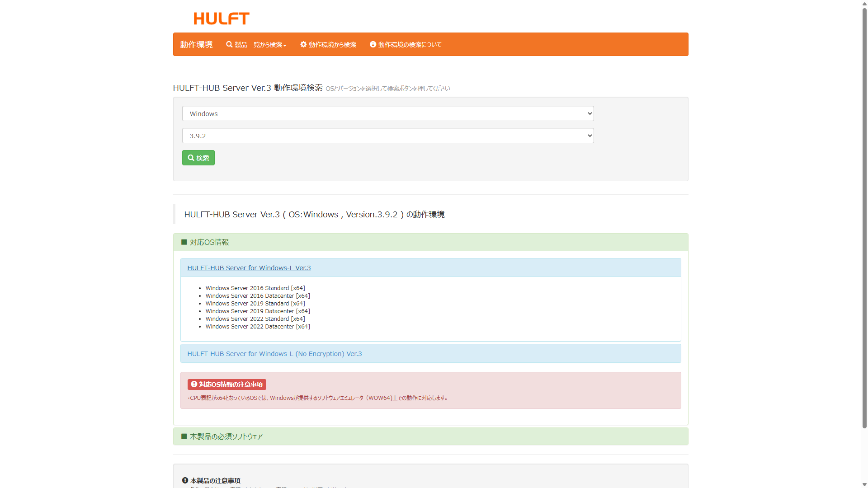This screenshot has width=868, height=488.
Task: Click the warning icon in 対応OS情報の注意事項 badge
Action: (194, 384)
